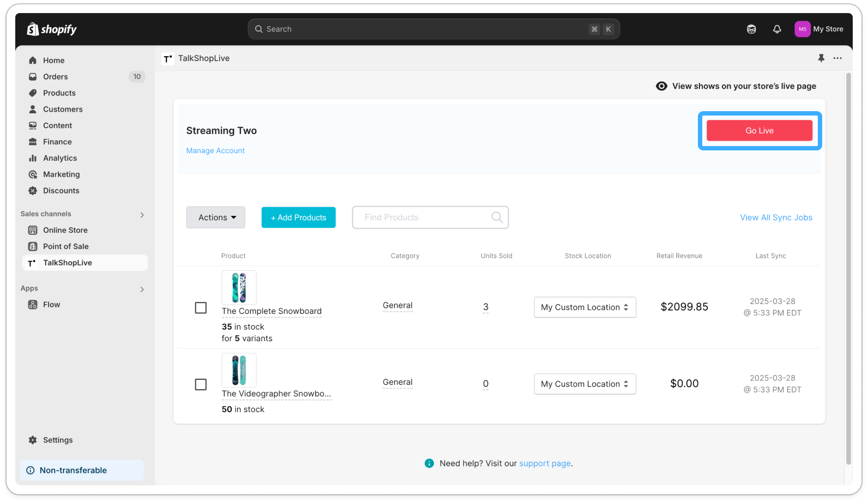Image resolution: width=868 pixels, height=503 pixels.
Task: Pin the TalkShopLive app
Action: click(x=821, y=58)
